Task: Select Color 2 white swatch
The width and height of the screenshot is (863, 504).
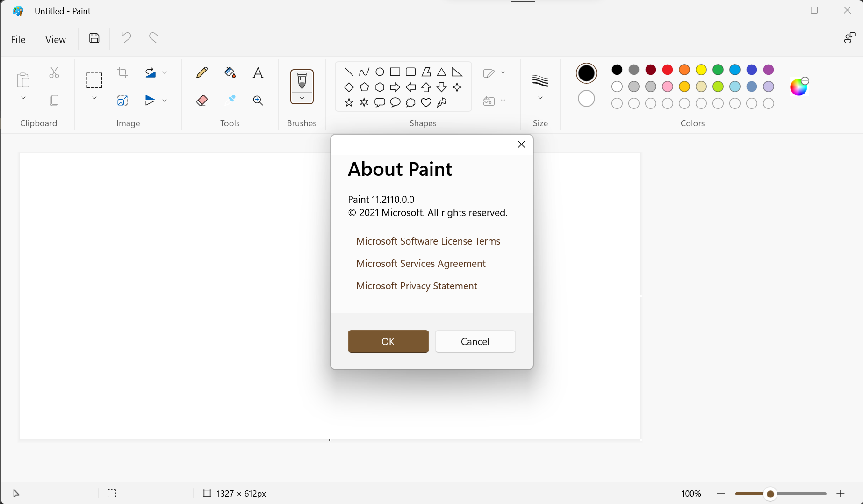Action: (586, 99)
